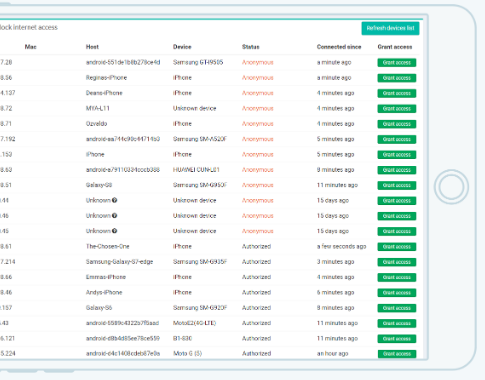Select host name The-Chosen-One

(108, 246)
